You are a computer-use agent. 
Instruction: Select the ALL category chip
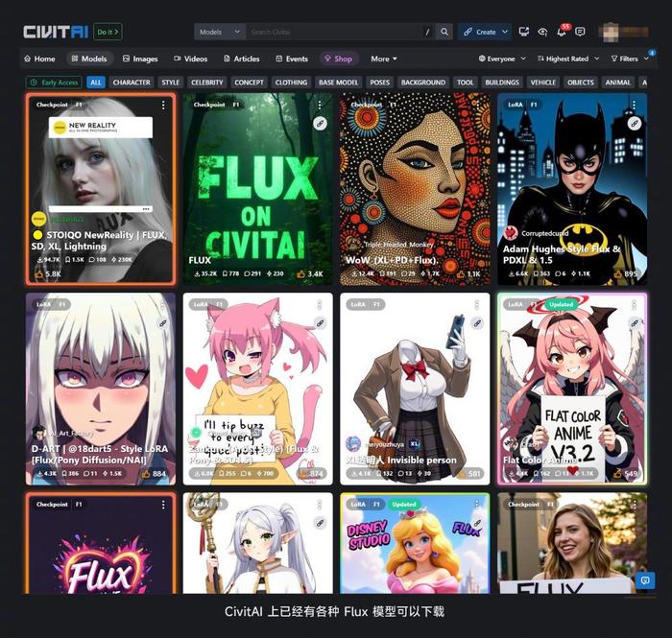point(96,83)
